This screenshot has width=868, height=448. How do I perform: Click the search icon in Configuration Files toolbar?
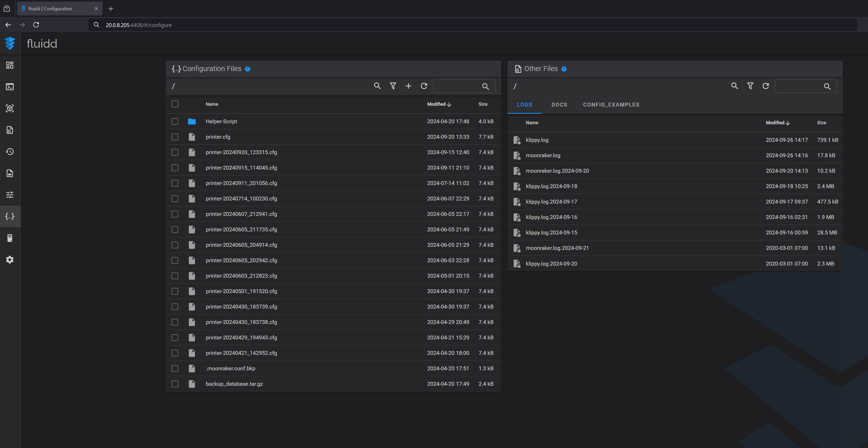point(377,86)
